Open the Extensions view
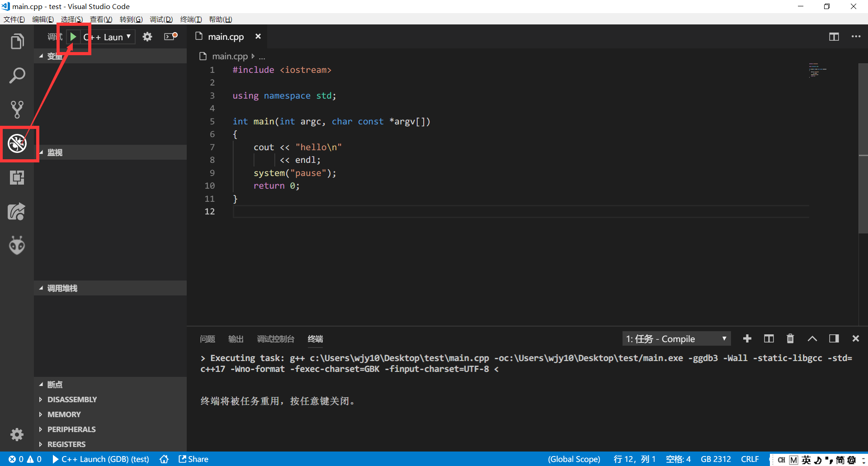The height and width of the screenshot is (466, 868). coord(17,177)
